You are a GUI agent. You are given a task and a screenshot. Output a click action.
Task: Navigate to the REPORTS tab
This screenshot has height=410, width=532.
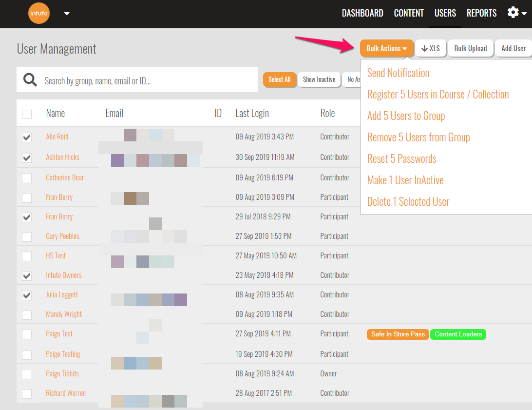(x=481, y=13)
